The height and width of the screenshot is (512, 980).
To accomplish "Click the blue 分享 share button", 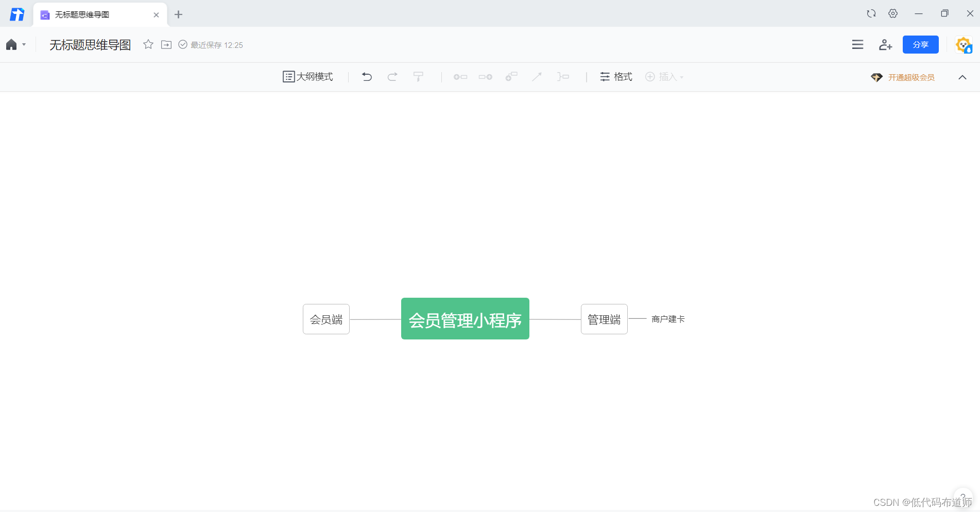I will pyautogui.click(x=921, y=45).
